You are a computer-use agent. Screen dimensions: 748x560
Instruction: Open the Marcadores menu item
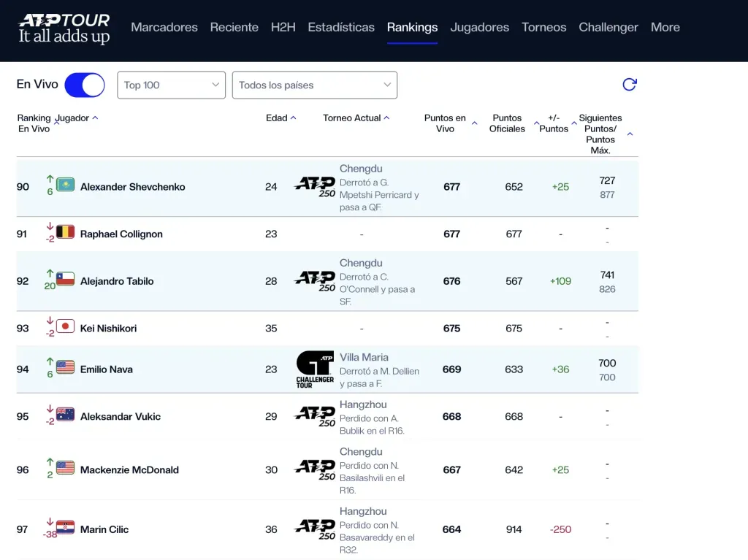[164, 27]
